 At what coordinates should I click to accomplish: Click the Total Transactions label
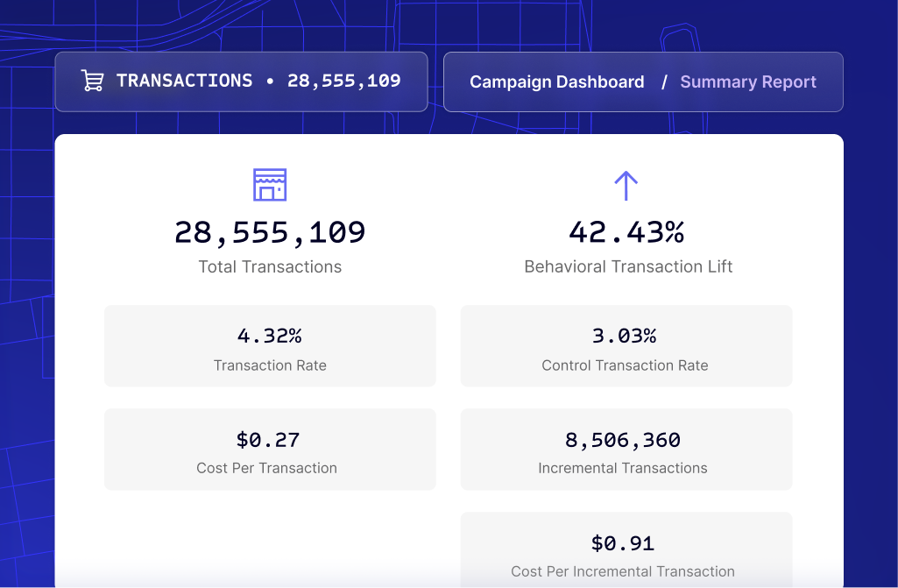click(x=270, y=266)
